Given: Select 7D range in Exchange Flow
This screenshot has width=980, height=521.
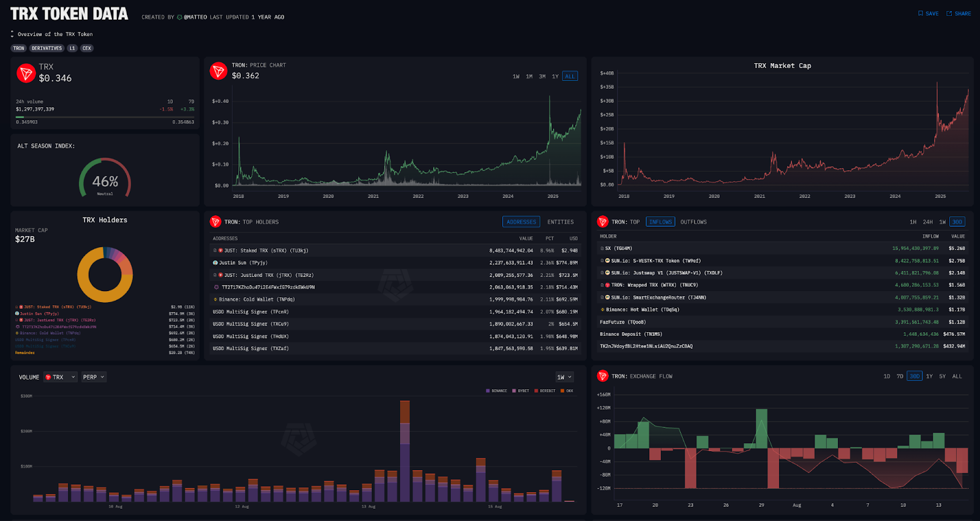Looking at the screenshot, I should (900, 376).
